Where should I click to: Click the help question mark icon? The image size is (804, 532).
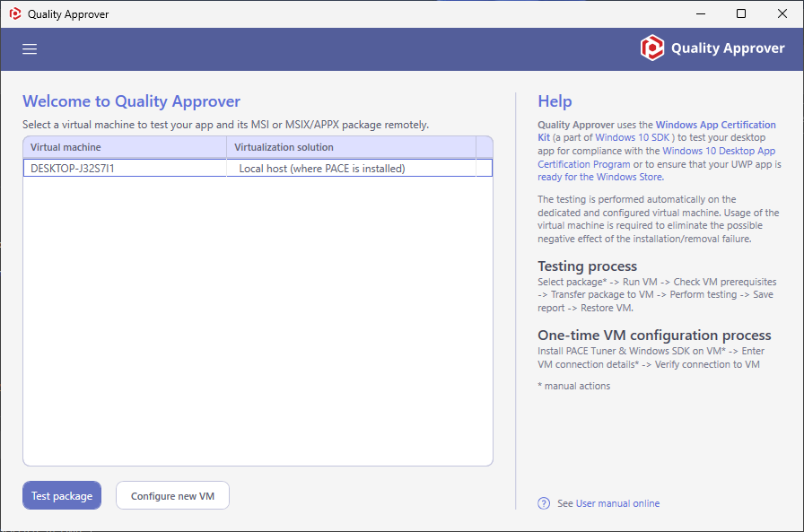point(544,503)
